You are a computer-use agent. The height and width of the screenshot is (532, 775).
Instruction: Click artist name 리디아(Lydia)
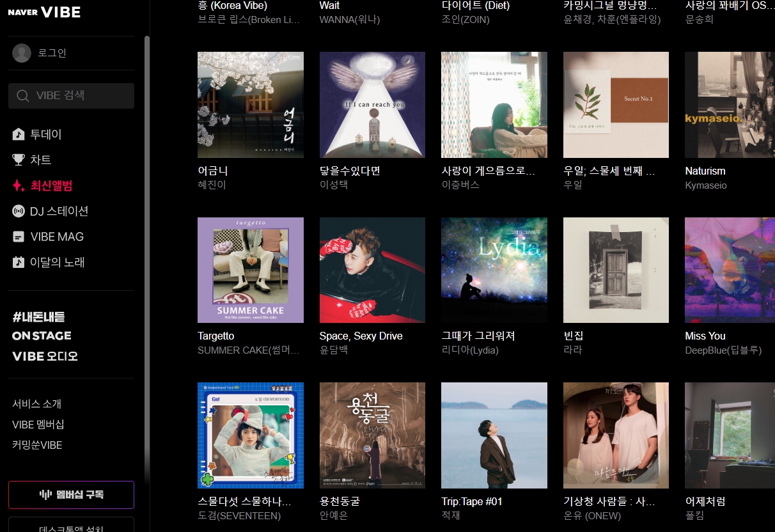[x=470, y=350]
